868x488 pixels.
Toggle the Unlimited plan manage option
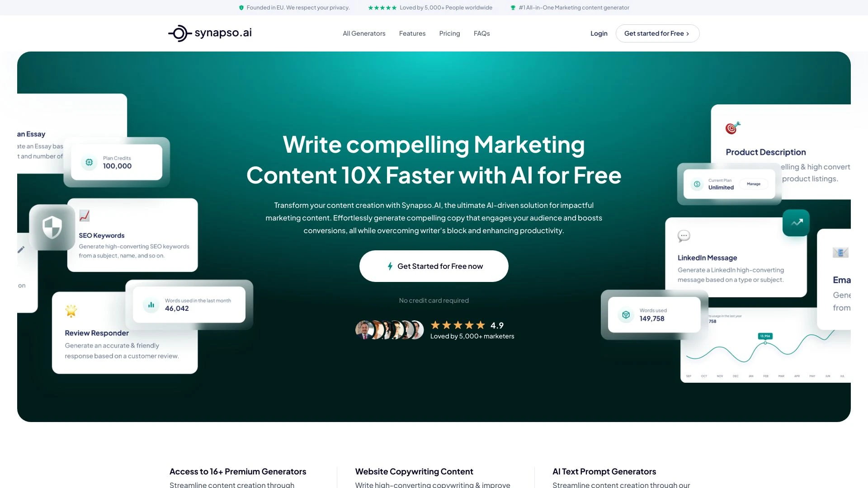pyautogui.click(x=754, y=183)
